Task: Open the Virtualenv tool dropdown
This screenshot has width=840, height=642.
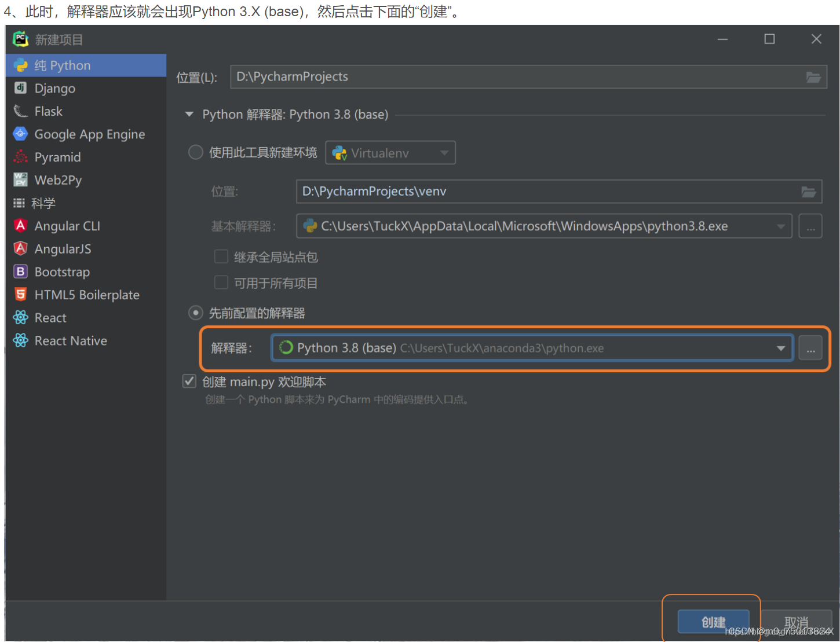Action: (445, 152)
